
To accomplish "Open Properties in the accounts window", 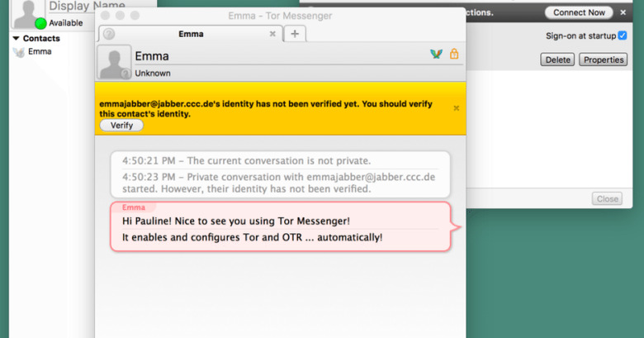I will coord(604,60).
